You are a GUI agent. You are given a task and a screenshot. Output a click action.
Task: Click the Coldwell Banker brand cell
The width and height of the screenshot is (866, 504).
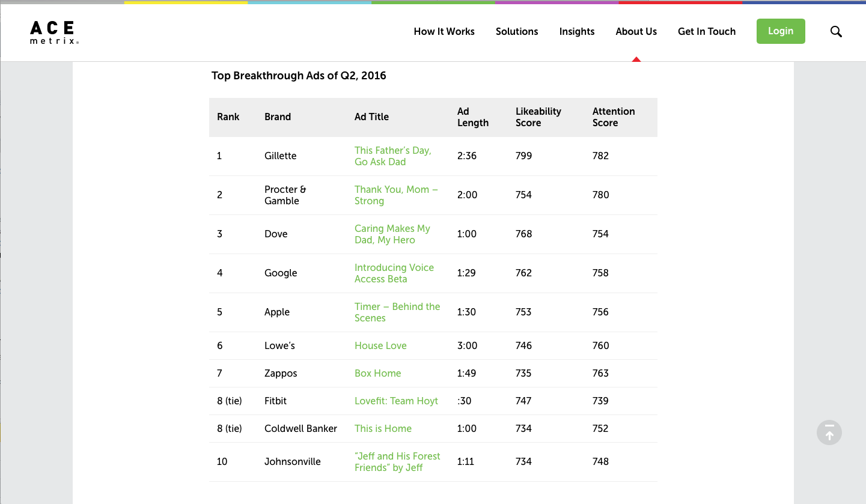(300, 429)
